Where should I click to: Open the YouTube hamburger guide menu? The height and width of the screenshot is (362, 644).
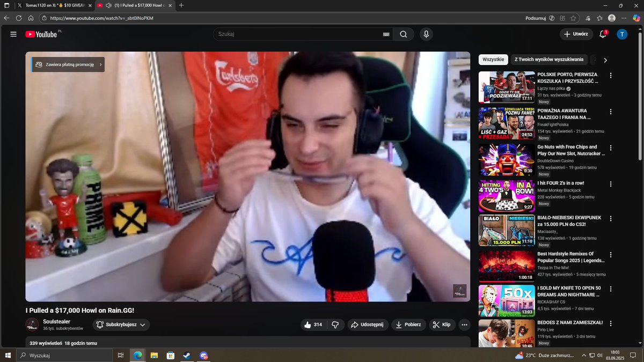[x=13, y=34]
